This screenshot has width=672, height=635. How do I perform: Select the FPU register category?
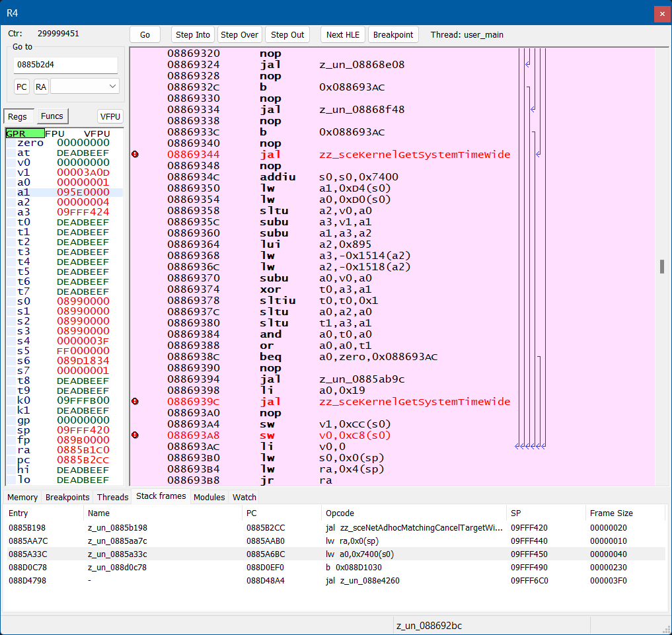55,133
